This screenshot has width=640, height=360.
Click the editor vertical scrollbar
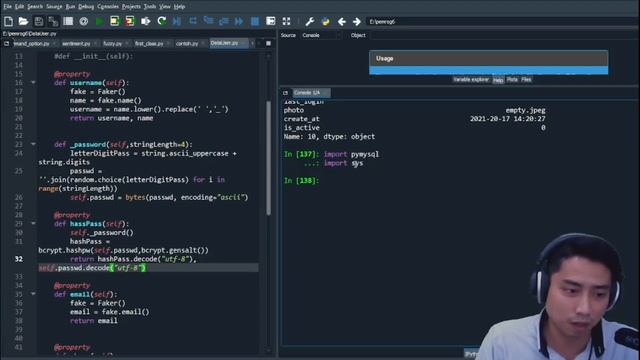pos(268,158)
